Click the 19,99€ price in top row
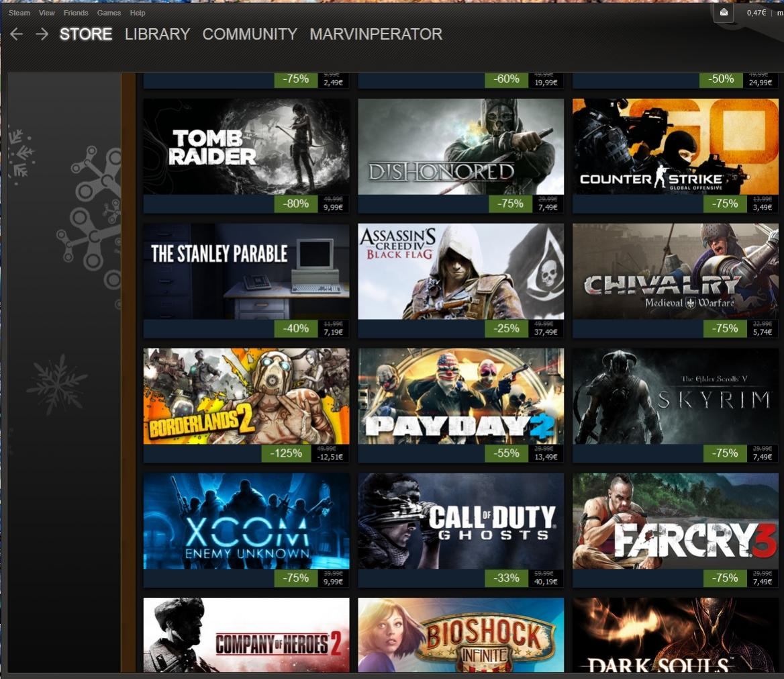Screen dimensions: 784x679 546,83
